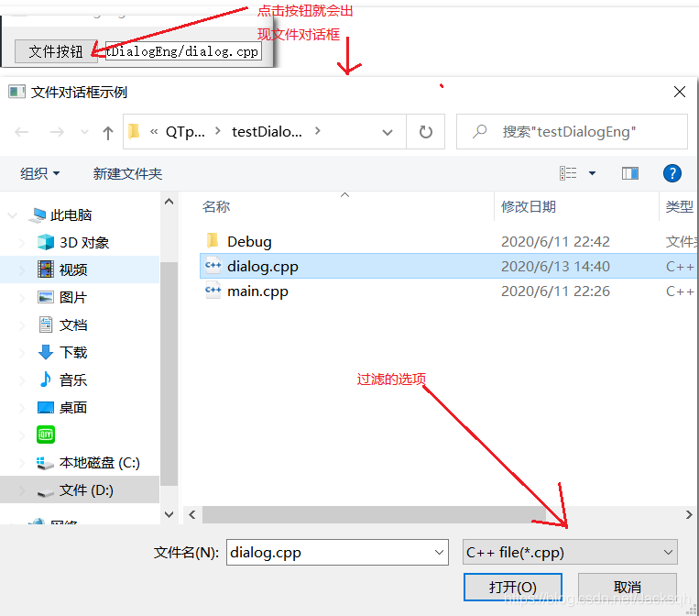
Task: Click the navigation pane vertical scrollbar thumb
Action: pos(169,373)
